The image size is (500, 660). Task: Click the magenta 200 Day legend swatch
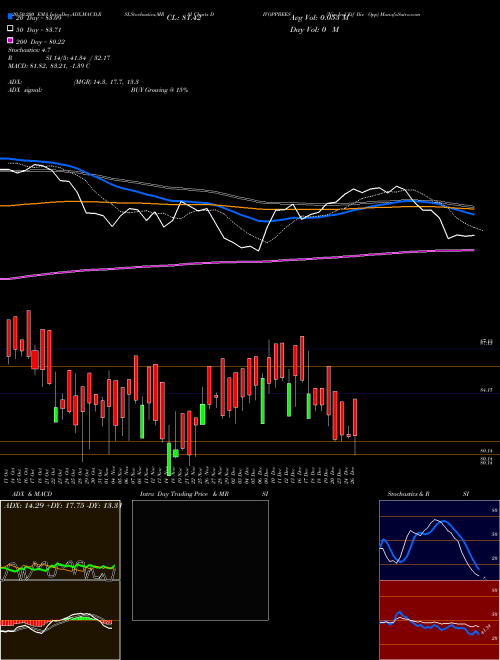(10, 41)
